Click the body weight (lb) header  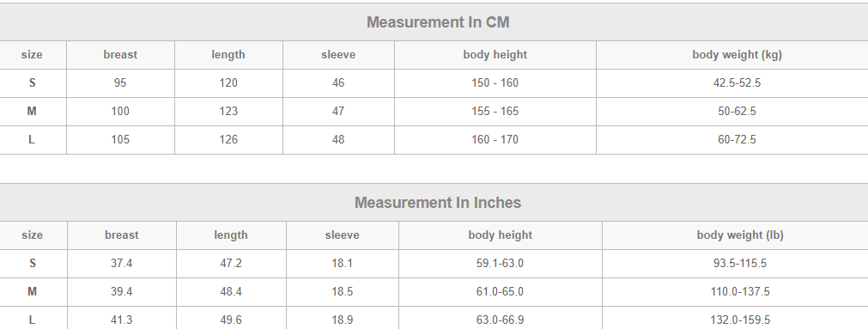(x=739, y=235)
